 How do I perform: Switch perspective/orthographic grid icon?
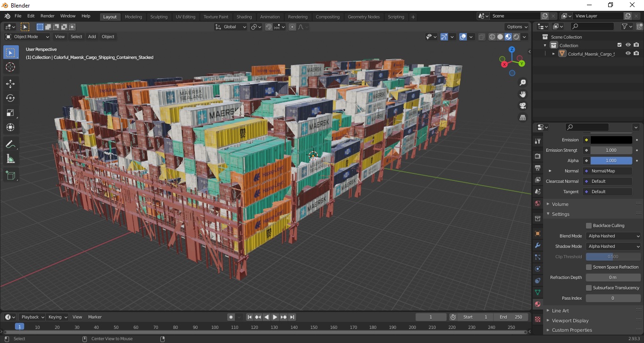[x=522, y=117]
